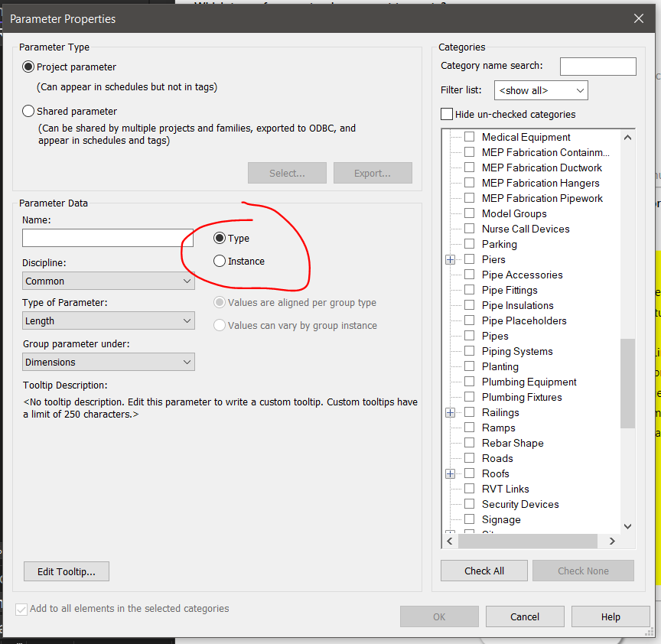Check the Roofs category checkbox
The height and width of the screenshot is (644, 661).
tap(469, 473)
